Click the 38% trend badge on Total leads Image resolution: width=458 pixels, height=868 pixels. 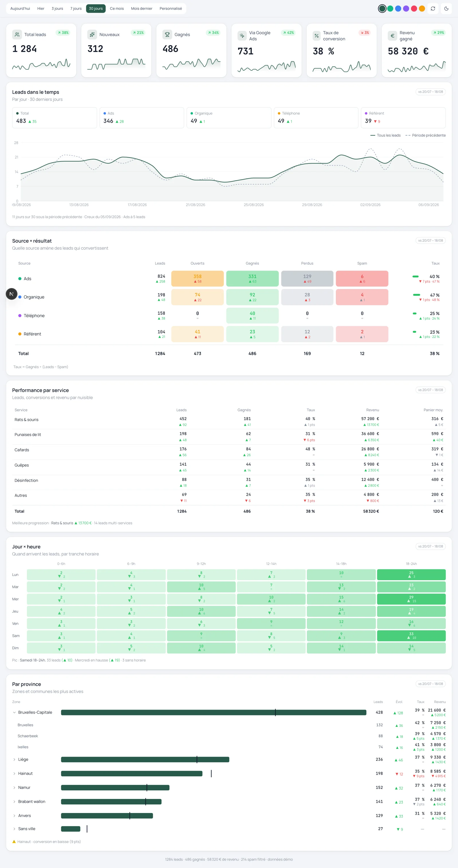click(63, 33)
